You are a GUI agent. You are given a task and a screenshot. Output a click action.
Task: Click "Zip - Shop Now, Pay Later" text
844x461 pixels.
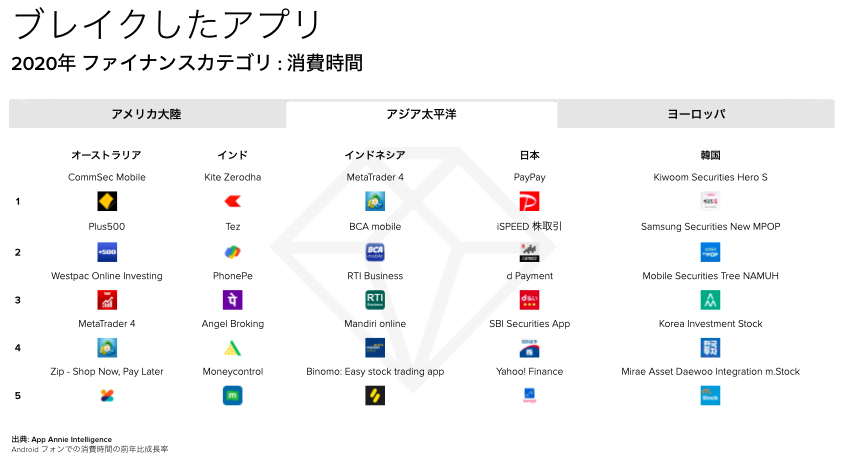pyautogui.click(x=107, y=372)
